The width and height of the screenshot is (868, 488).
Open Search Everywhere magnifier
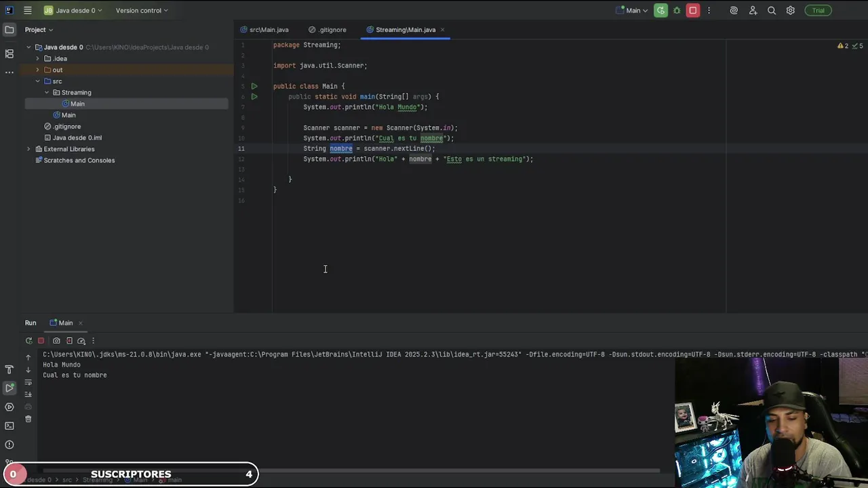tap(772, 10)
